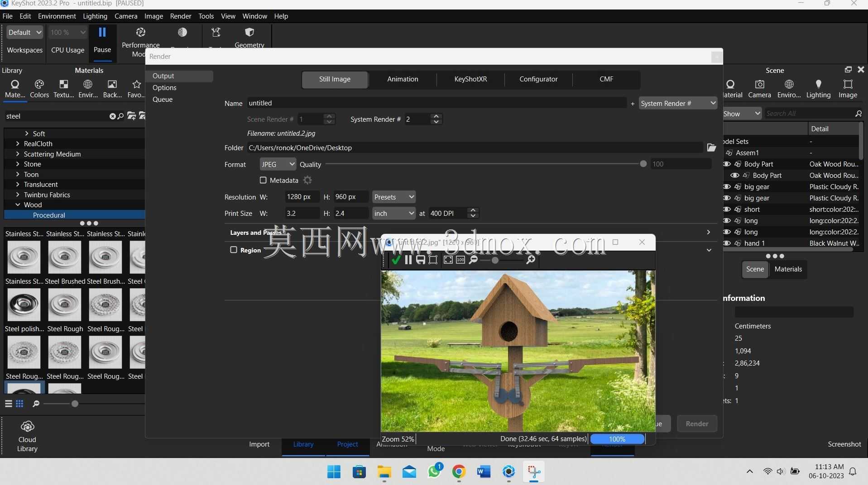Open metadata settings gear icon
Viewport: 868px width, 485px height.
point(307,180)
